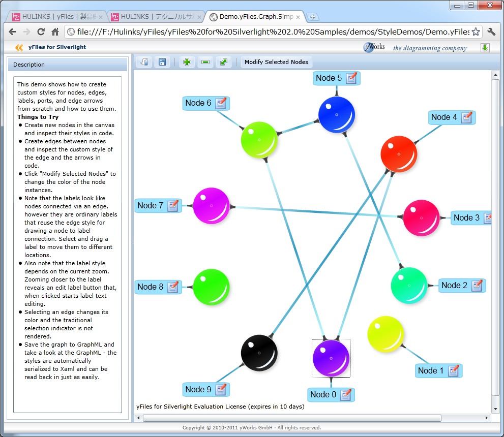Select the yellow node

[386, 334]
